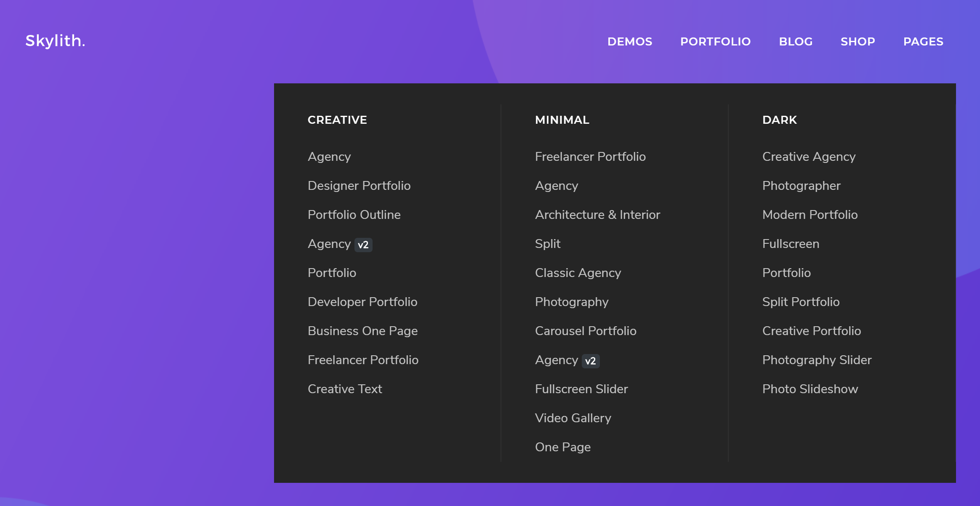The width and height of the screenshot is (980, 506).
Task: Choose Creative Agency v2 demo
Action: (340, 244)
